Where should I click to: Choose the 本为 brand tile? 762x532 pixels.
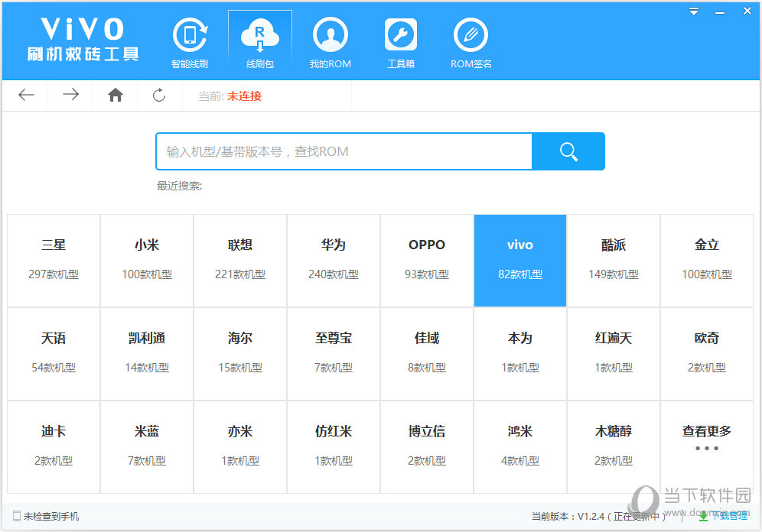coord(520,354)
